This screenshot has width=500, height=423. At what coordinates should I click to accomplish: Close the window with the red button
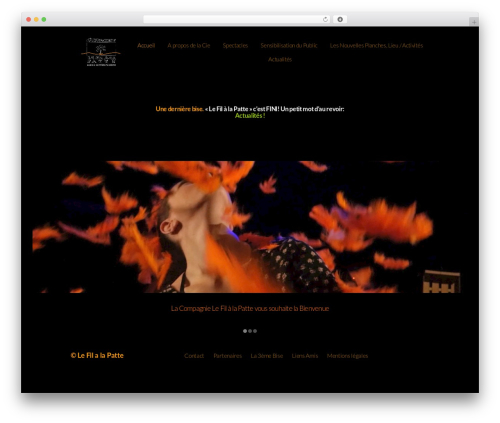point(29,19)
